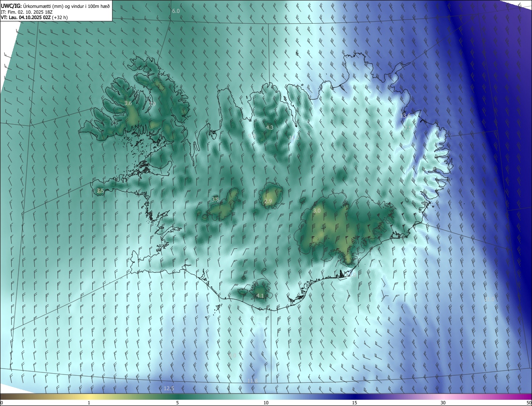Click the 50 tick on the colour scale
532x406 pixels.
click(x=529, y=403)
